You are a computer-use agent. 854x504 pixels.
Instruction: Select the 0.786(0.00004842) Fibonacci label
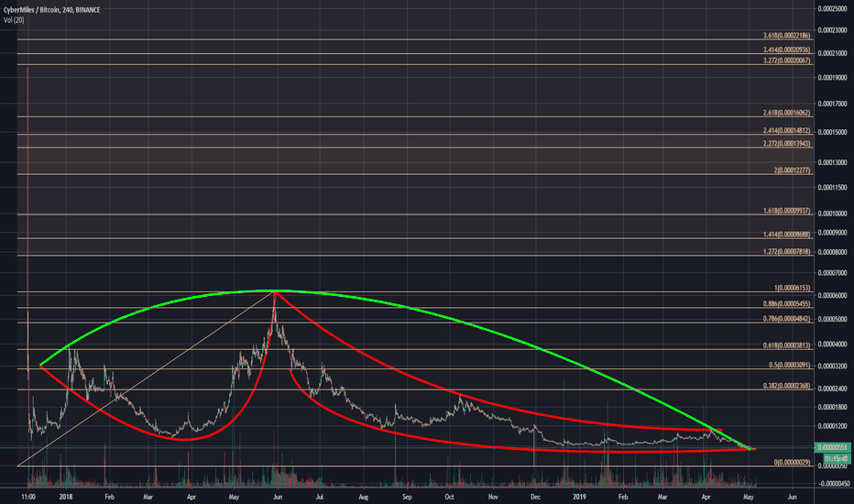[x=786, y=319]
